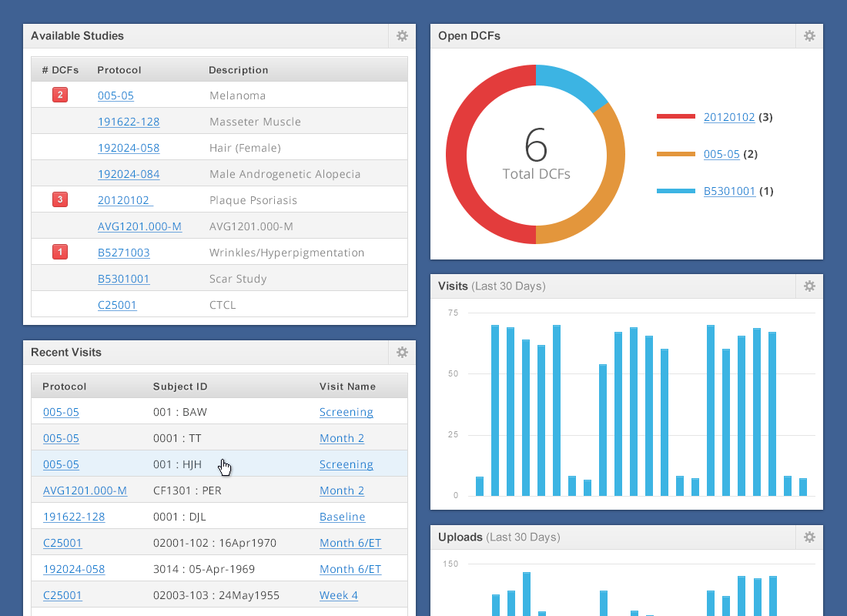Viewport: 847px width, 616px height.
Task: Open Visits panel settings gear
Action: 809,286
